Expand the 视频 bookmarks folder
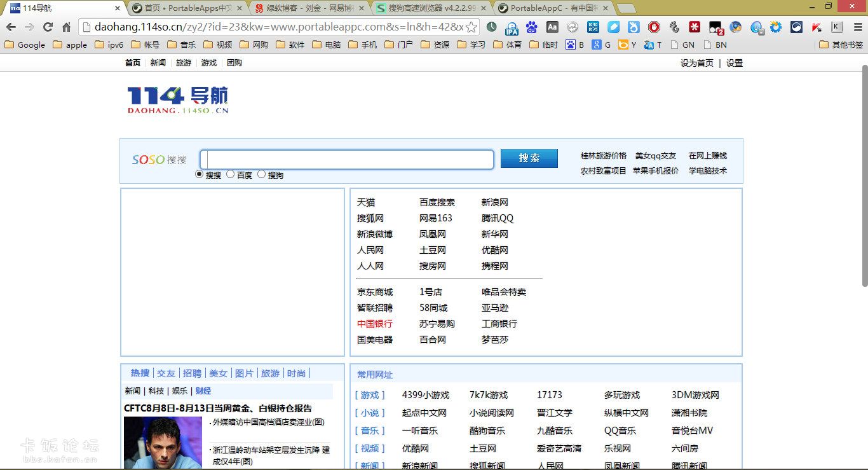Image resolution: width=868 pixels, height=470 pixels. click(218, 45)
